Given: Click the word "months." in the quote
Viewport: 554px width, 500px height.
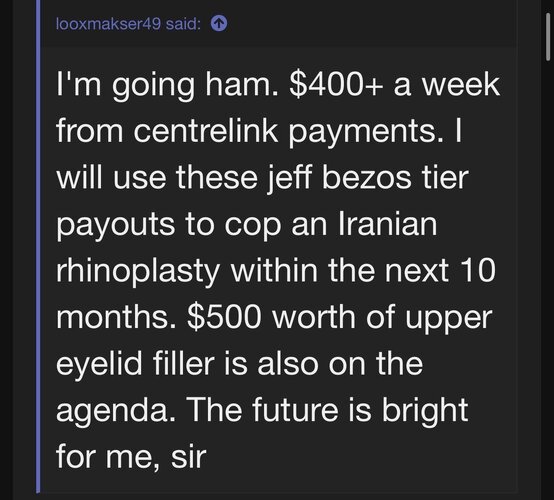Looking at the screenshot, I should [x=116, y=317].
